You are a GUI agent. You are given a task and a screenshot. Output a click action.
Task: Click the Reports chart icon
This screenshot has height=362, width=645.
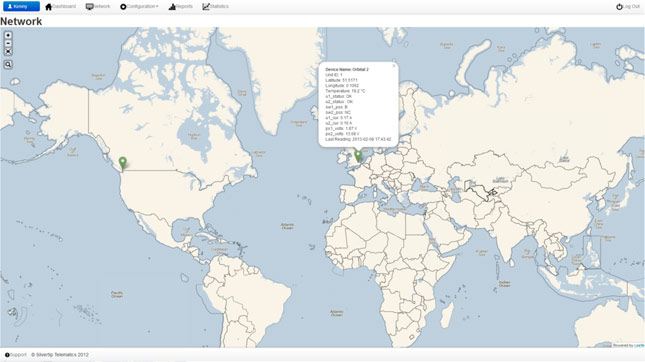tap(172, 7)
